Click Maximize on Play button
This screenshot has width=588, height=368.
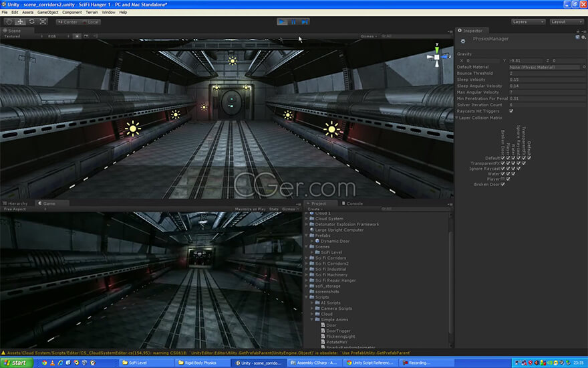point(250,209)
